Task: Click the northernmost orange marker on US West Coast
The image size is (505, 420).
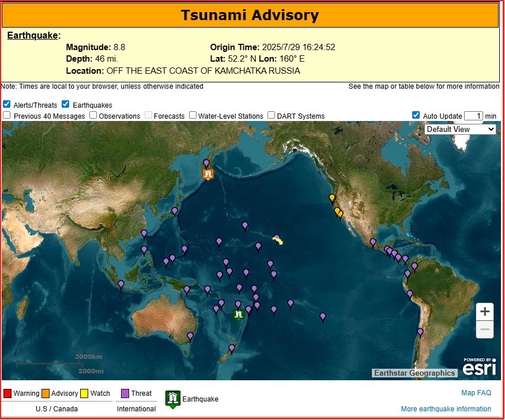Action: pos(331,198)
